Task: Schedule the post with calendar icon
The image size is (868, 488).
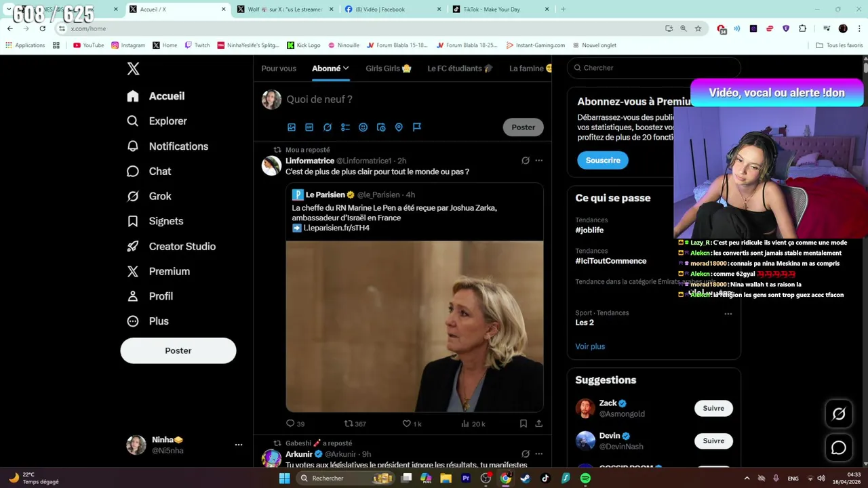Action: coord(381,127)
